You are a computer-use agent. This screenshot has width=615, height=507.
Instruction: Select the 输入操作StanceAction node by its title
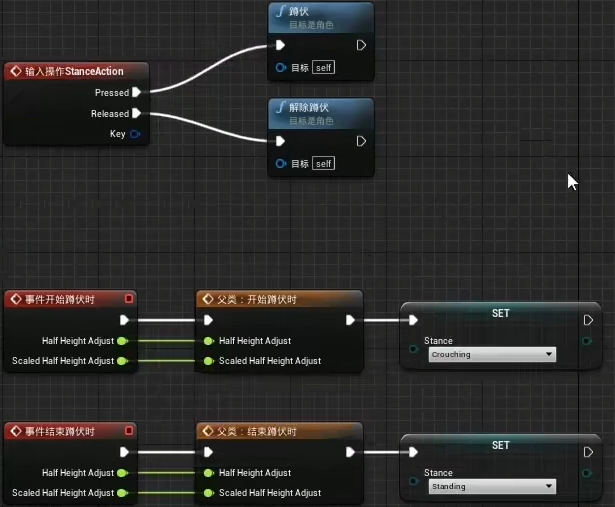[x=78, y=71]
